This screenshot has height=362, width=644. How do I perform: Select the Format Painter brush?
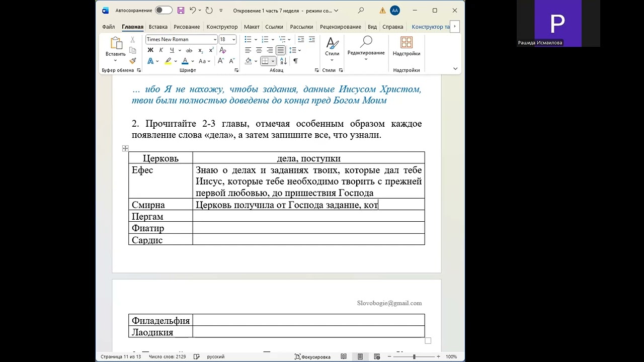133,61
